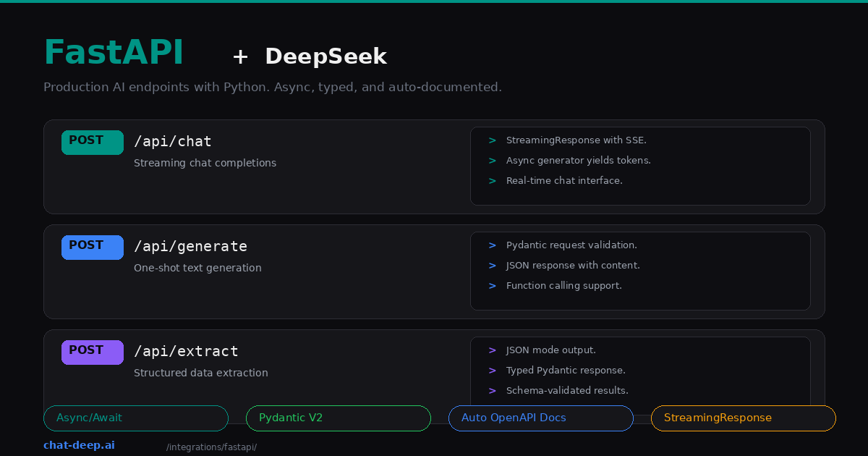Viewport: 868px width, 456px height.
Task: Select the Async/Await pill
Action: (x=136, y=418)
